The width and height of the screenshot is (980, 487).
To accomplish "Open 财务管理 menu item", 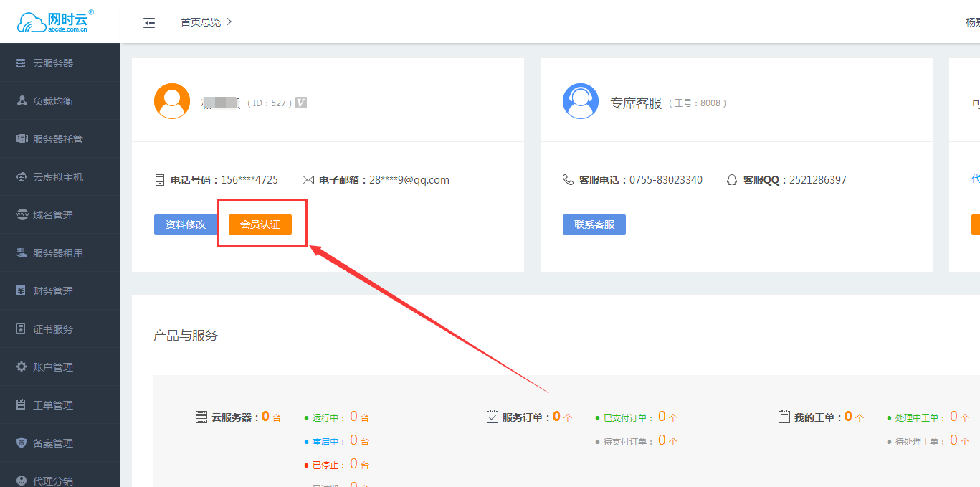I will pos(60,291).
